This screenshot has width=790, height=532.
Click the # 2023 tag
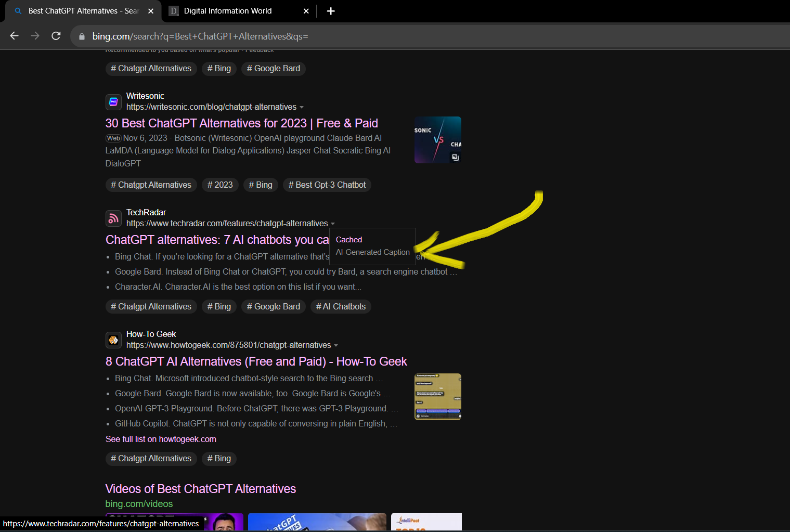point(220,185)
